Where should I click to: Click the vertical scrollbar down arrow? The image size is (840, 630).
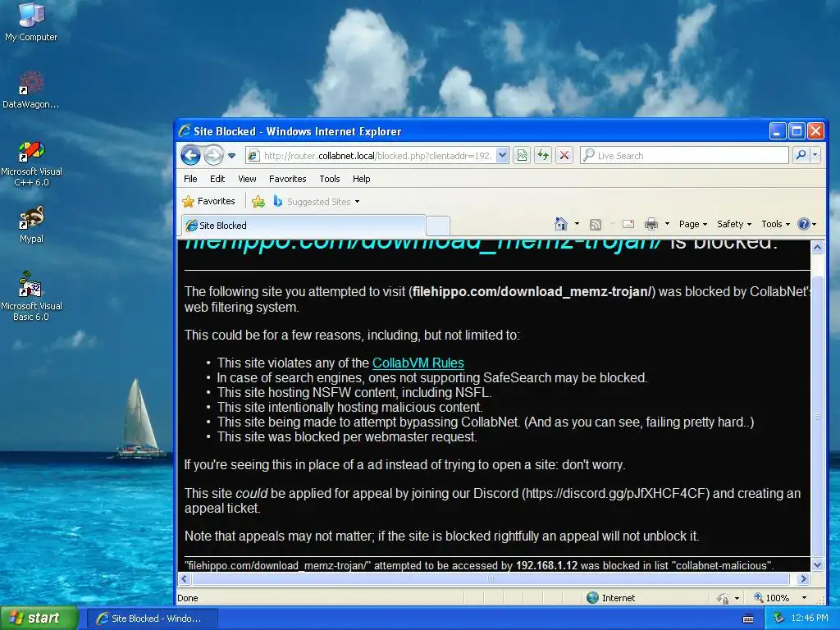(817, 564)
